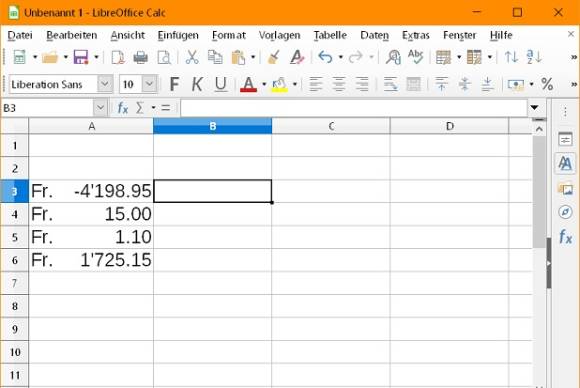Click cell A4 containing Fr. 15.00
The image size is (580, 388).
pos(91,214)
